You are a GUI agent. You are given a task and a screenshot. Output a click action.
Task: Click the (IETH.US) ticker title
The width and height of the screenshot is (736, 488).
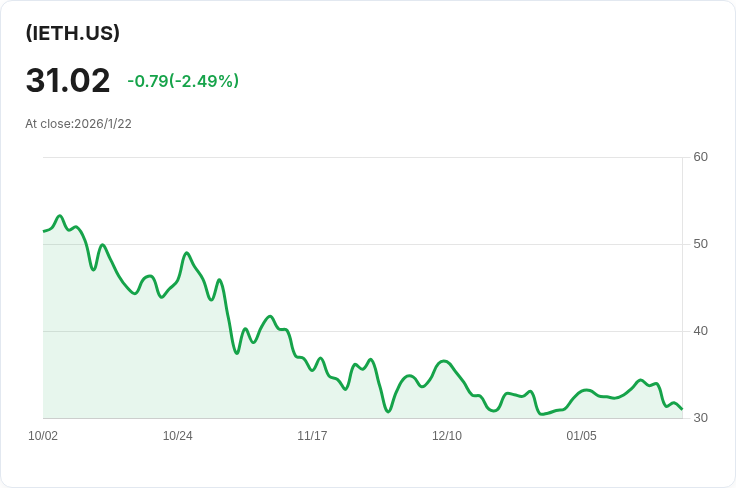[73, 33]
